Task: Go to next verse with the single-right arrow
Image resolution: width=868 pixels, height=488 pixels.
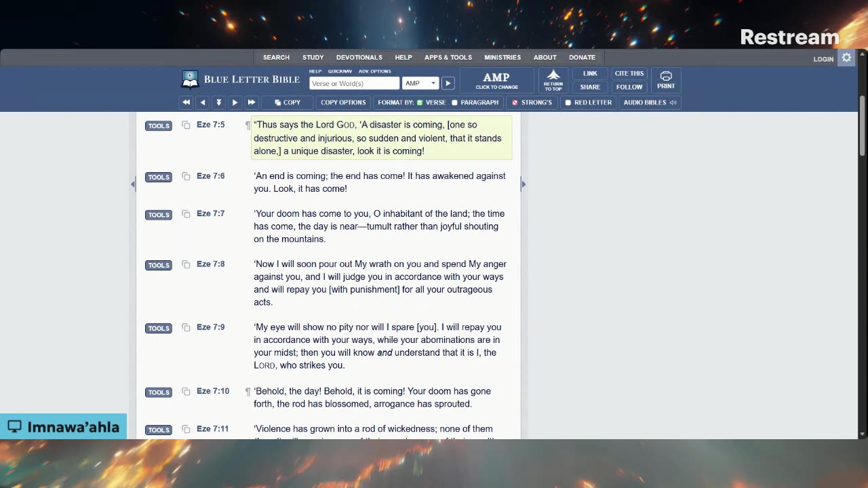Action: [x=235, y=102]
